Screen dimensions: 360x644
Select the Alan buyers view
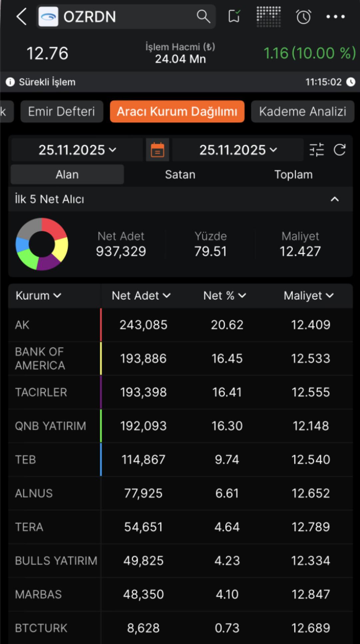pos(67,175)
